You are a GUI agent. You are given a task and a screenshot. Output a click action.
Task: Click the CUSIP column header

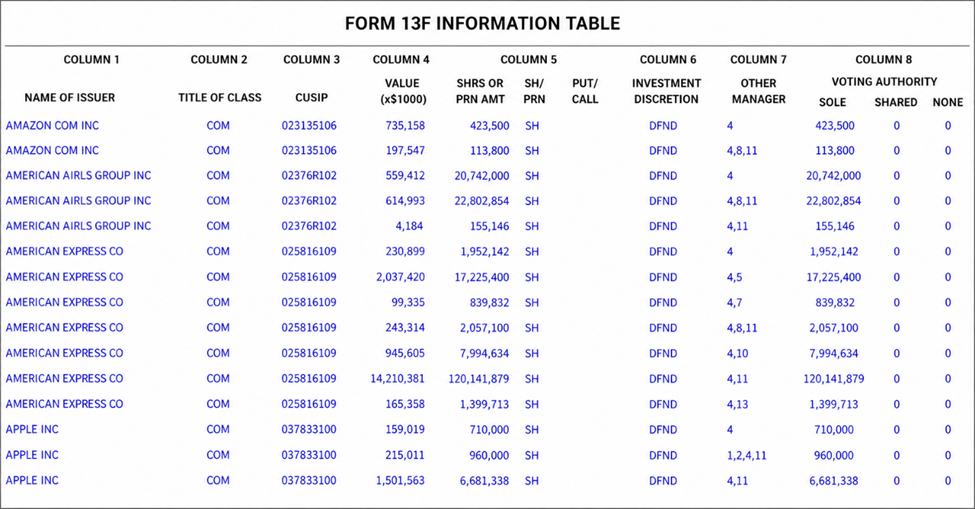312,98
